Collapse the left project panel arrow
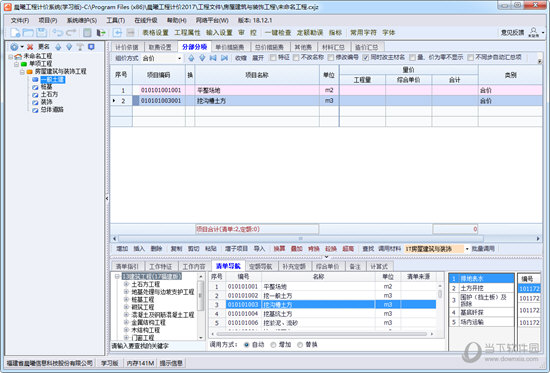This screenshot has width=550, height=373. tap(107, 198)
